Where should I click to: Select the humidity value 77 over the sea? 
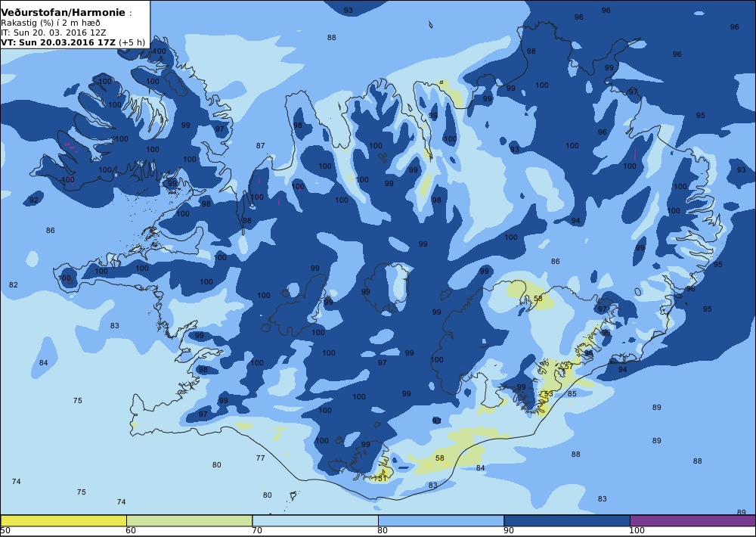coord(260,458)
